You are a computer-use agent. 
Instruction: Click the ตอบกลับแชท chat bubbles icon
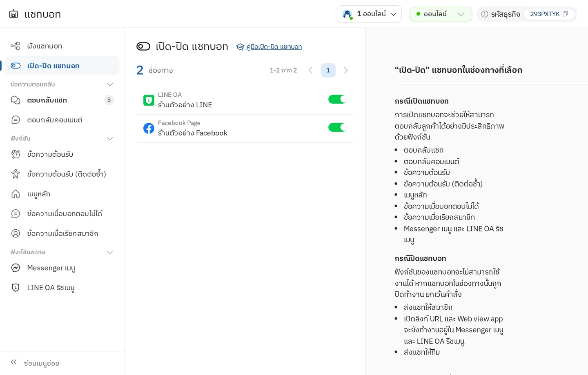[16, 100]
